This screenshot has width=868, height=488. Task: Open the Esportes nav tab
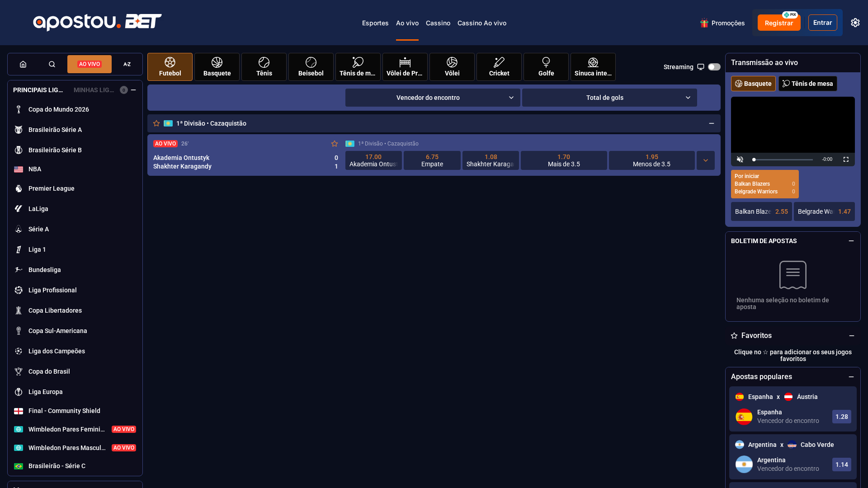[x=375, y=23]
